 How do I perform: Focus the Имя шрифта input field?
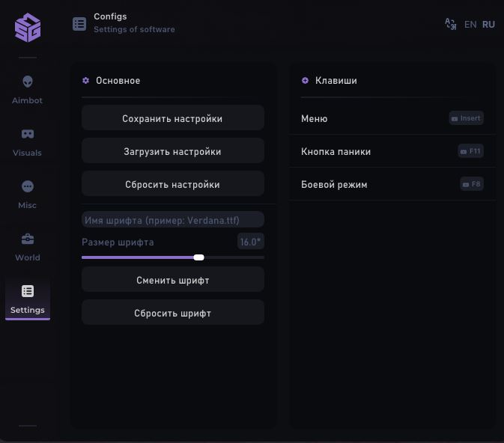tap(172, 220)
